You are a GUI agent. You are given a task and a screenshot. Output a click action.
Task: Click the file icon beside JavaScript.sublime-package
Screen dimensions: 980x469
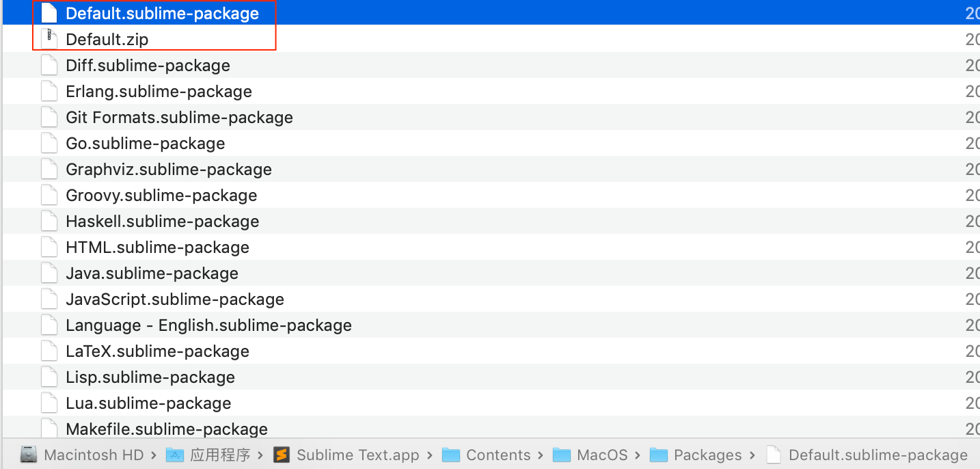pos(49,299)
